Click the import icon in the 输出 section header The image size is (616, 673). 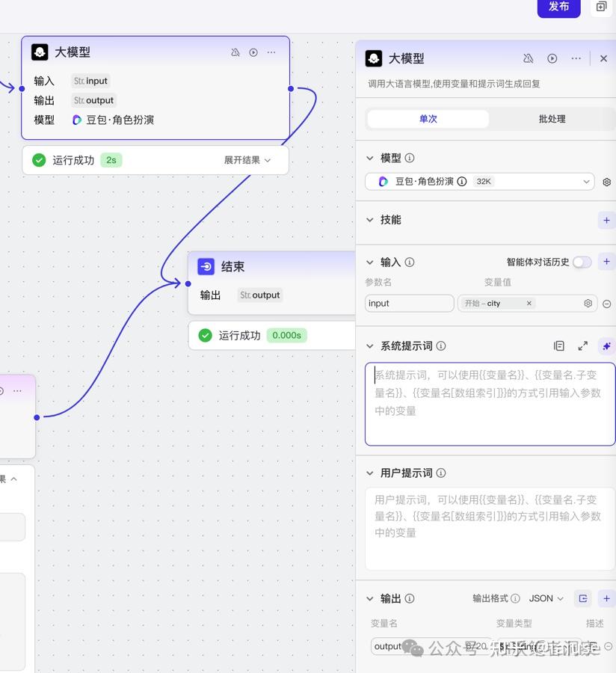pos(583,598)
